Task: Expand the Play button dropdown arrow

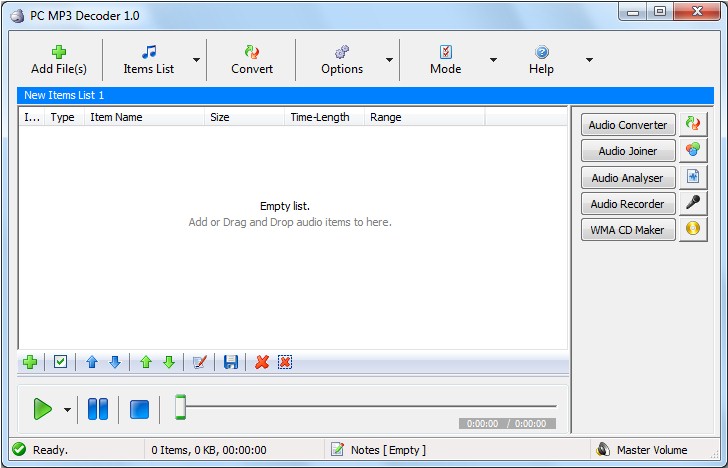Action: point(68,410)
